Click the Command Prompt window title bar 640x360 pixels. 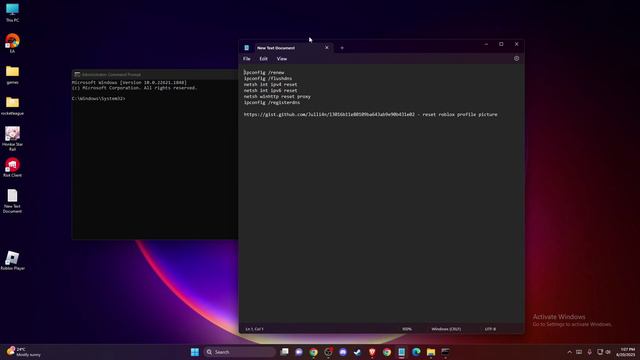point(155,74)
